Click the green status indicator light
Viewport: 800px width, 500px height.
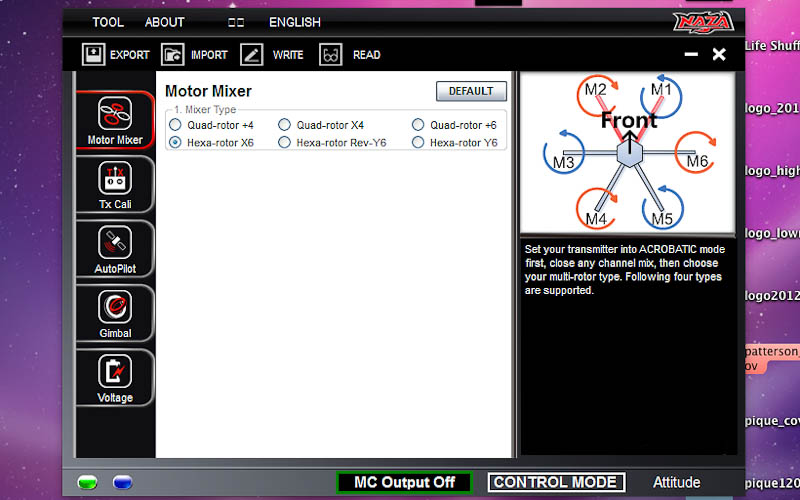pyautogui.click(x=88, y=483)
